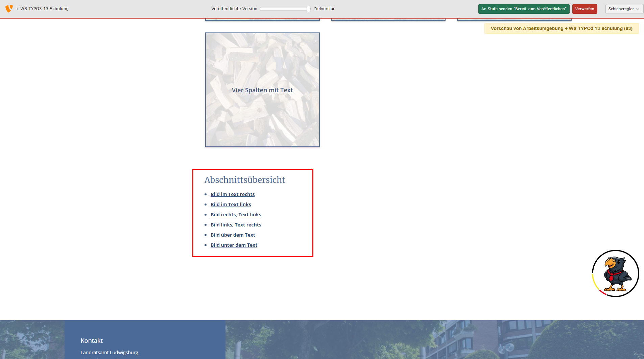
Task: Click the TYPO3 logo icon
Action: 9,8
